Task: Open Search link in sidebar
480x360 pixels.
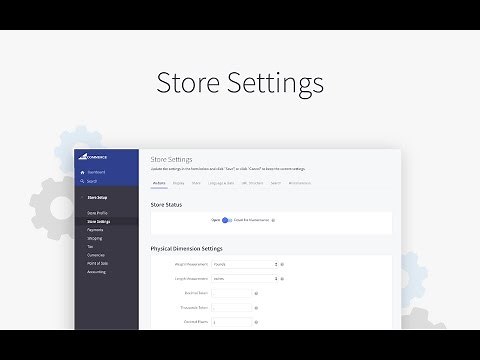Action: click(92, 181)
